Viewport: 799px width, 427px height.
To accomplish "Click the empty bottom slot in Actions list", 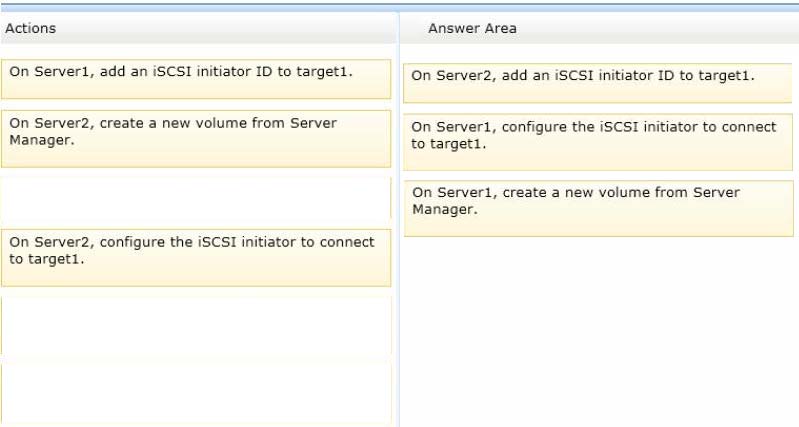I will (x=196, y=392).
